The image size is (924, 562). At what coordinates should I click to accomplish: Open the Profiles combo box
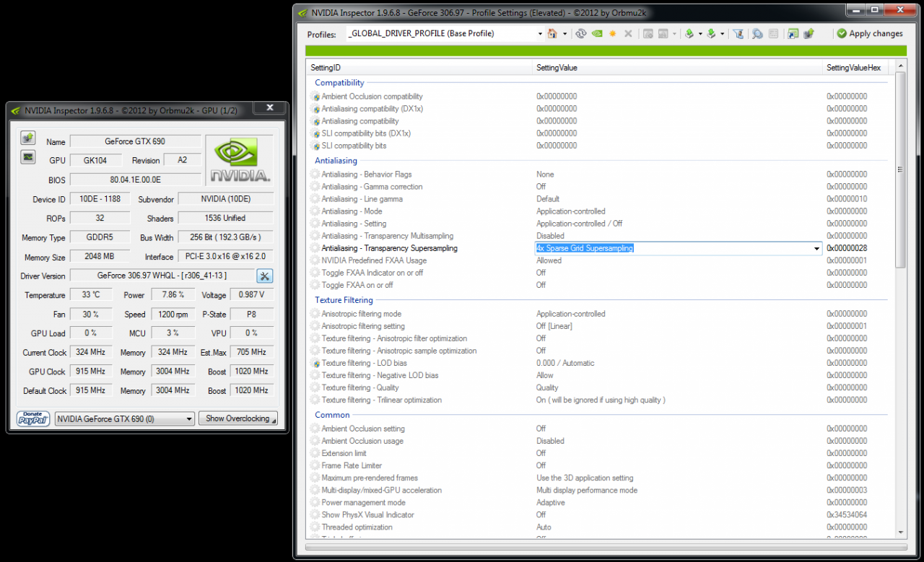click(x=445, y=34)
